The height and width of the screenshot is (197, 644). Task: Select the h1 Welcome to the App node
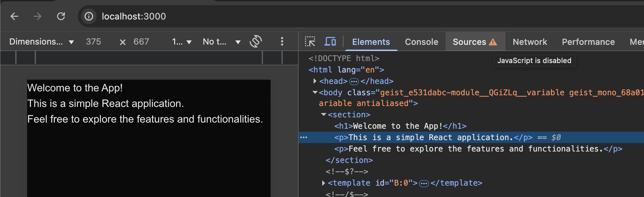pos(400,126)
